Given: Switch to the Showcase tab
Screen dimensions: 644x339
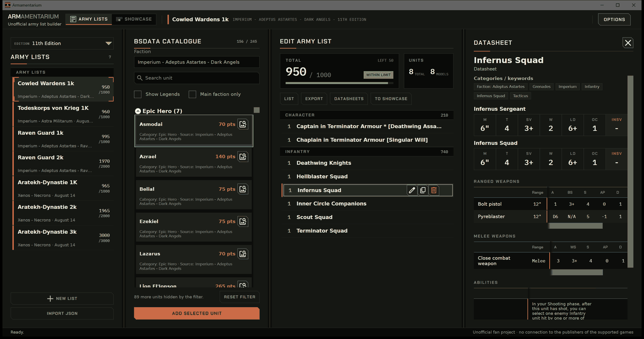Looking at the screenshot, I should click(x=134, y=19).
